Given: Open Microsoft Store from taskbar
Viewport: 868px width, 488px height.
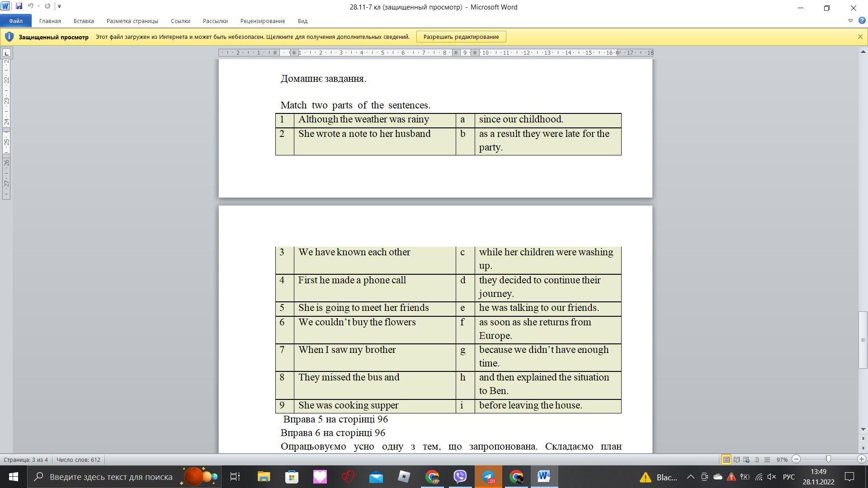Looking at the screenshot, I should 292,477.
